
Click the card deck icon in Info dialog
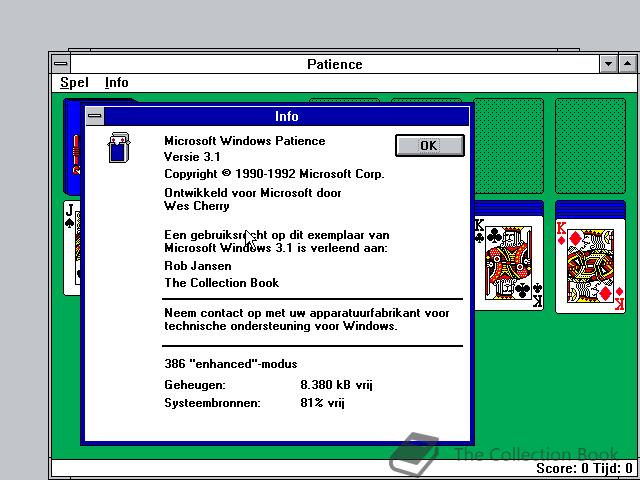click(x=119, y=147)
